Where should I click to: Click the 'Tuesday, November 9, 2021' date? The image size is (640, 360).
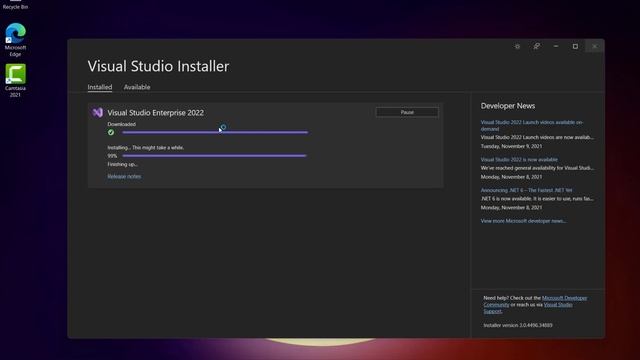tap(511, 146)
